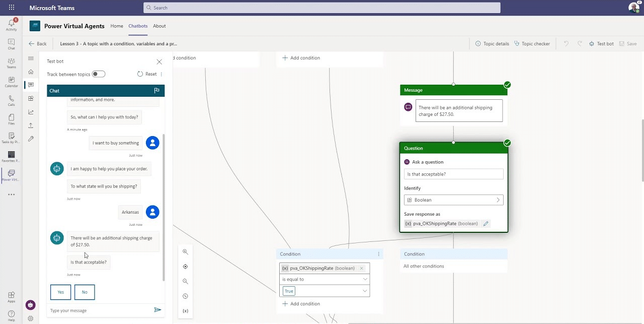The height and width of the screenshot is (324, 644).
Task: Switch to the Home tab
Action: pyautogui.click(x=117, y=26)
